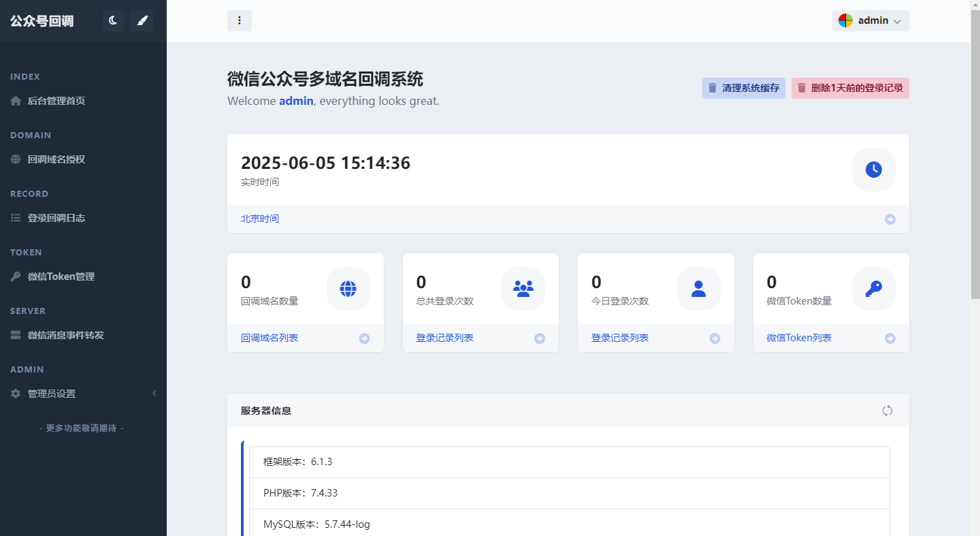Open the admin user dropdown
980x536 pixels.
(x=870, y=20)
